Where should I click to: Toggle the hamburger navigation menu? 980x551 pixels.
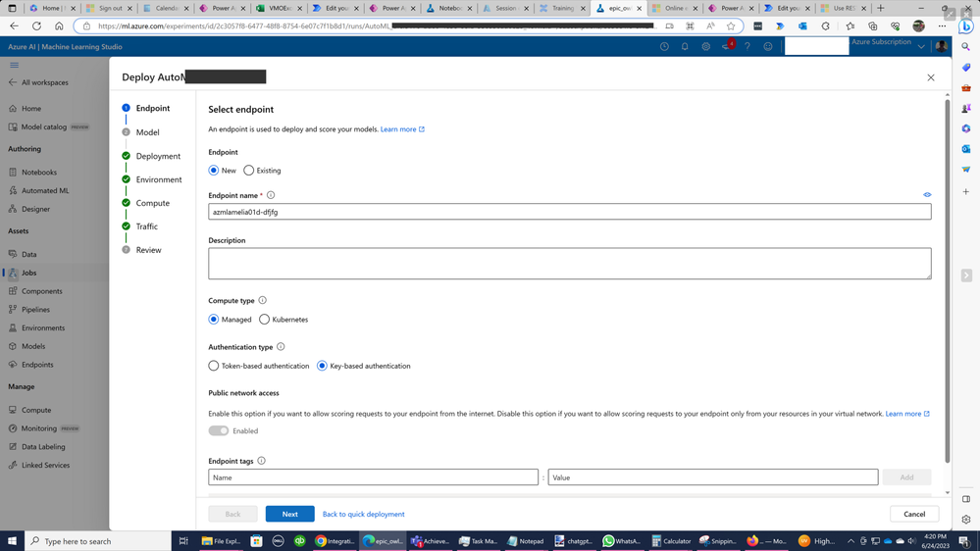click(14, 65)
